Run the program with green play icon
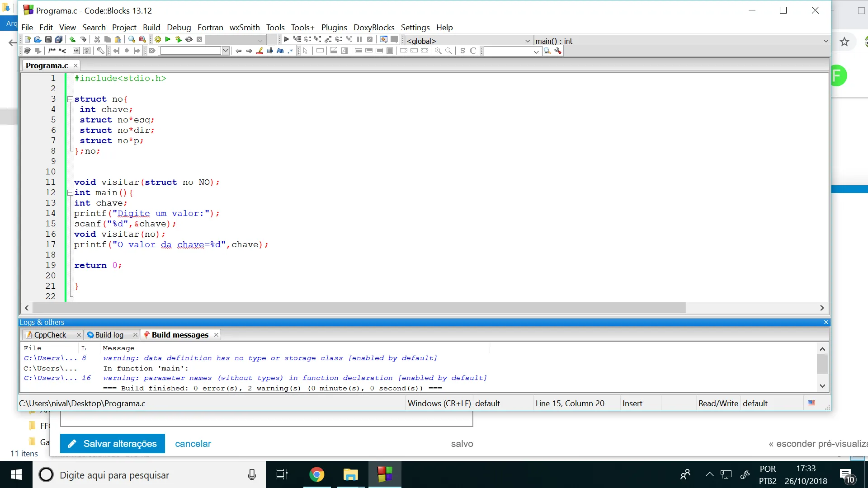868x488 pixels. tap(168, 39)
